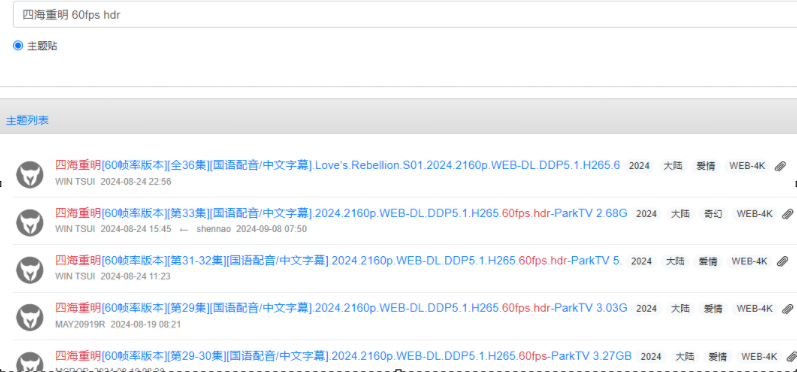Viewport: 797px width, 372px height.
Task: Open last replier shennao's profile
Action: tap(213, 229)
